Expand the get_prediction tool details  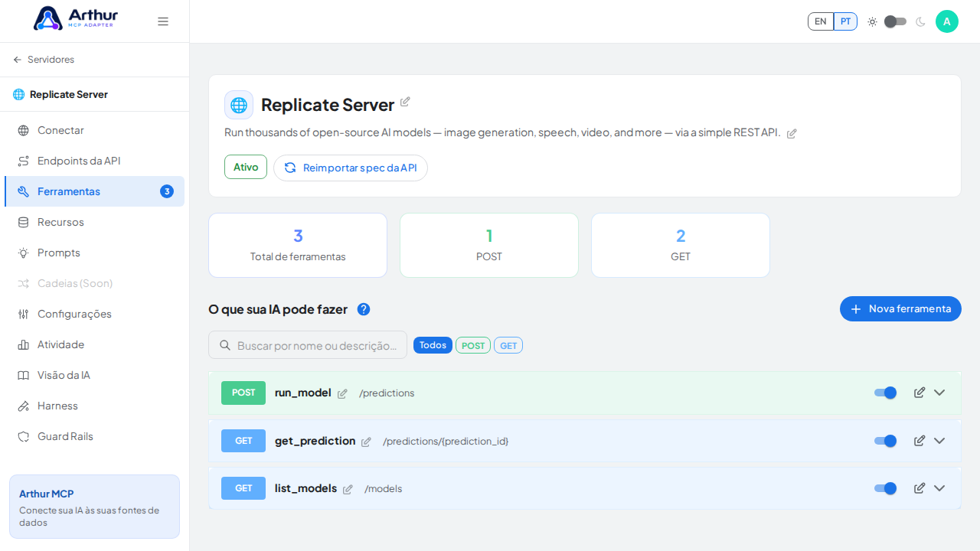pos(939,441)
